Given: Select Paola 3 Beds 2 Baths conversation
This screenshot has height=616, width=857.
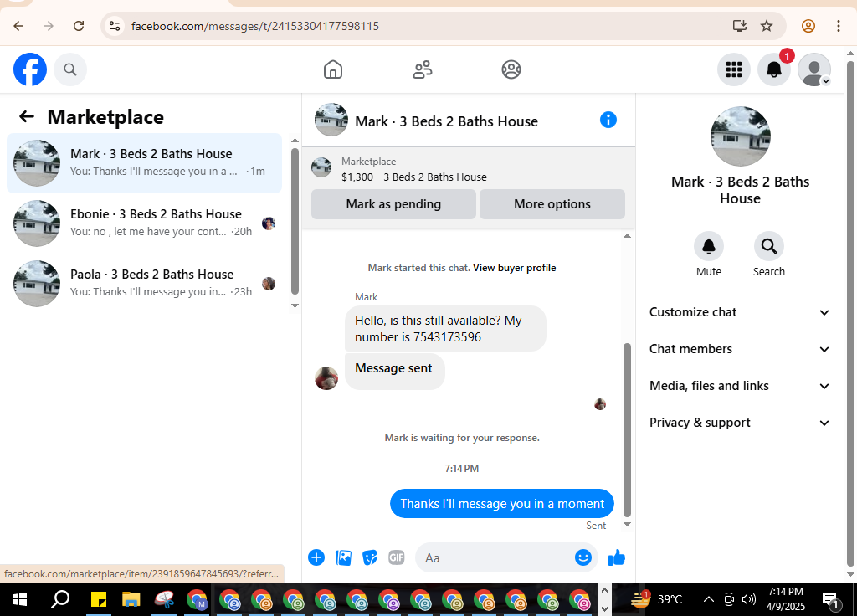Looking at the screenshot, I should click(144, 283).
